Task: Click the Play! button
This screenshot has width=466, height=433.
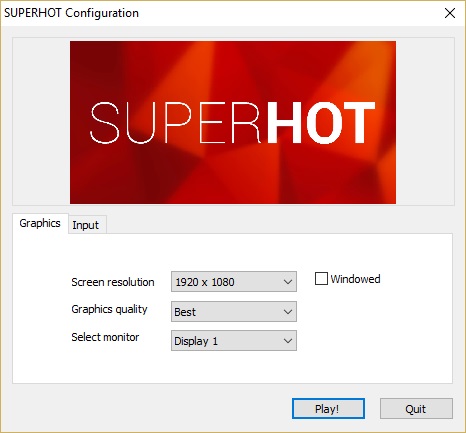Action: pos(328,409)
